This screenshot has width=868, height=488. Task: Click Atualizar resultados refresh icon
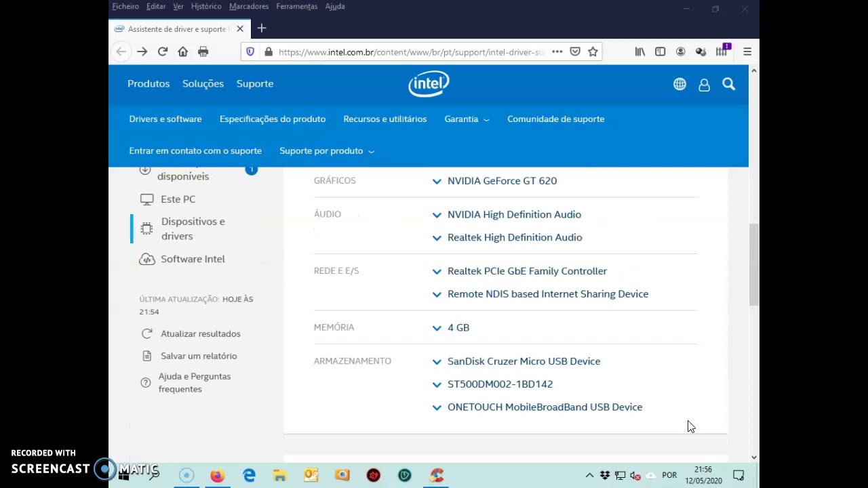[146, 333]
